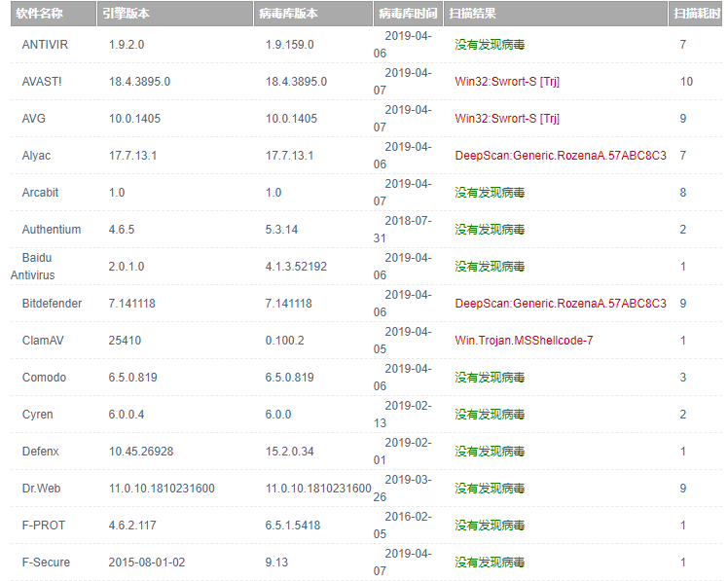Select the Alyac software name

pos(36,156)
